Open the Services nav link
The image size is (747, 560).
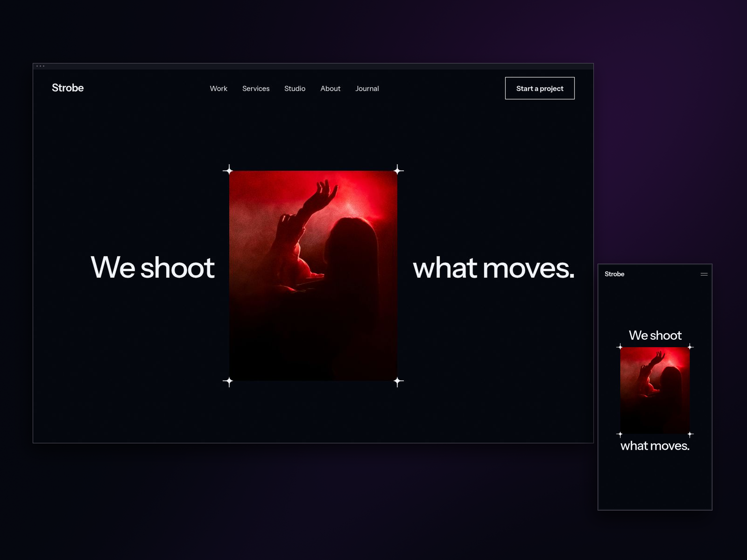point(256,88)
